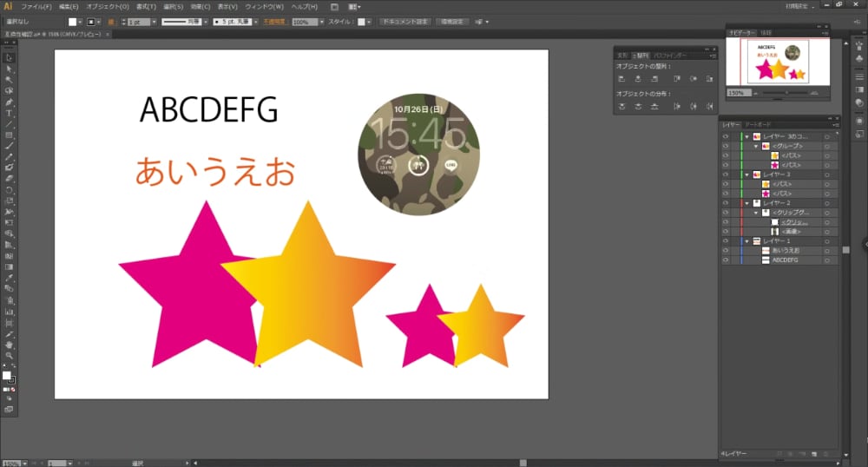Select the Selection tool (black arrow)
Image resolution: width=868 pixels, height=467 pixels.
pyautogui.click(x=10, y=57)
